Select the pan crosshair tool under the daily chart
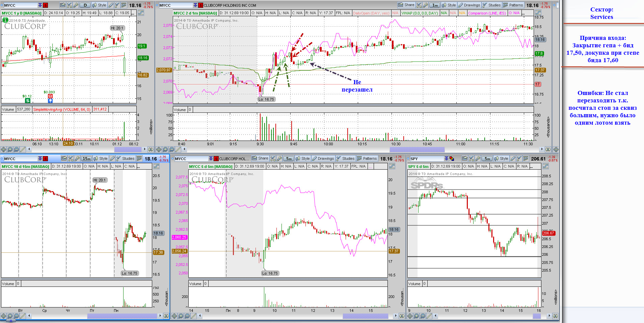This screenshot has width=644, height=323. [x=3, y=149]
